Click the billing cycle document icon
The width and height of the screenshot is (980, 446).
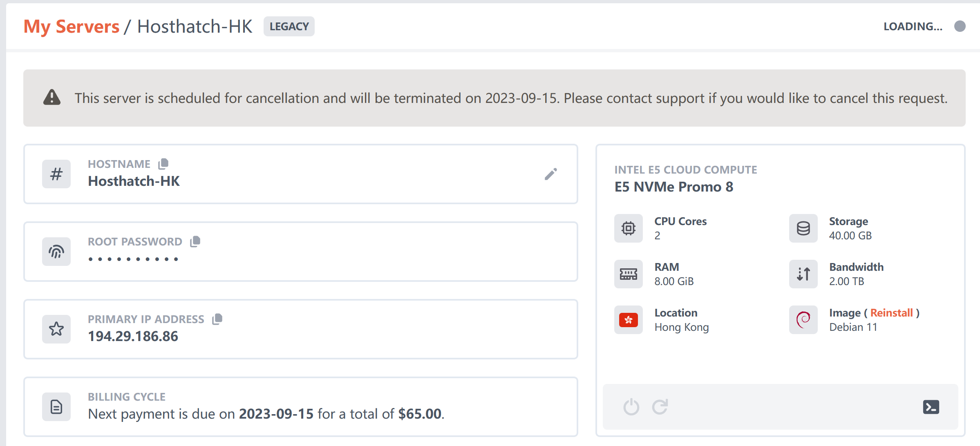(56, 407)
